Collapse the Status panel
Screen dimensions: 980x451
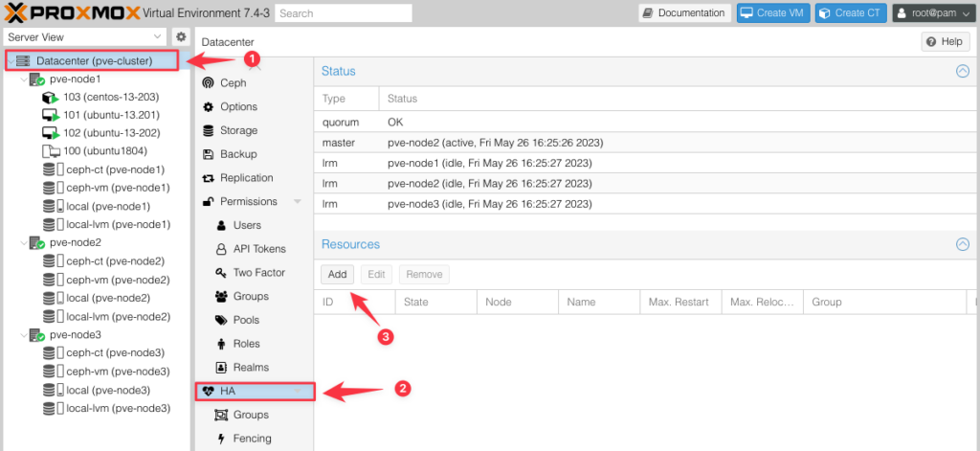[x=963, y=71]
